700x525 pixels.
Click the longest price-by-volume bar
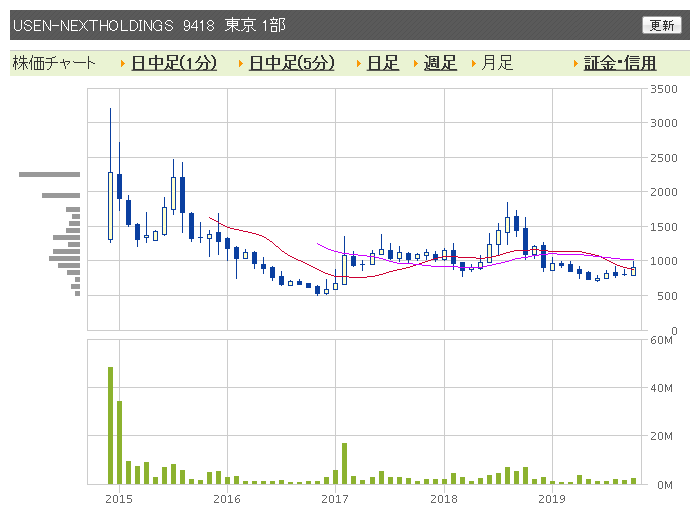click(50, 175)
